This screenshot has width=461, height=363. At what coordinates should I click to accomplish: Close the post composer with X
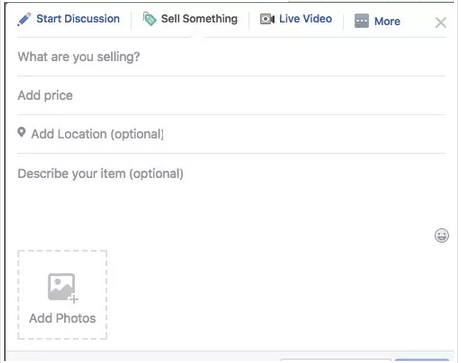tap(441, 23)
